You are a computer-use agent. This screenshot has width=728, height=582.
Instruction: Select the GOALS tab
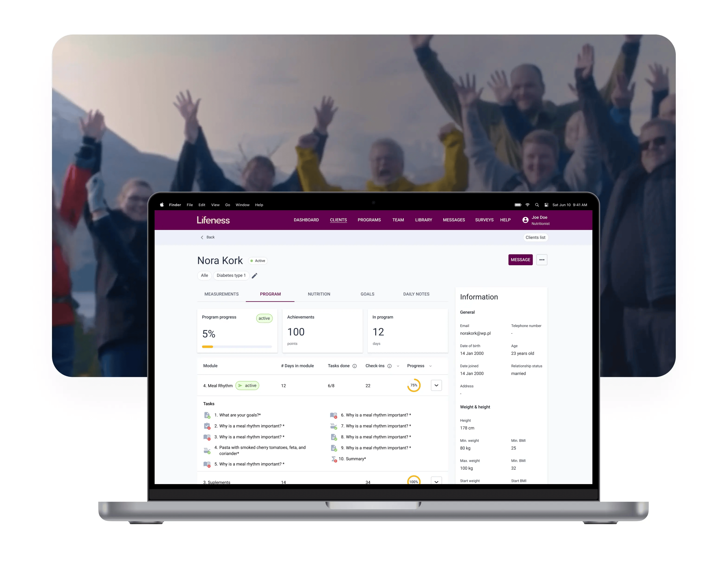click(367, 294)
